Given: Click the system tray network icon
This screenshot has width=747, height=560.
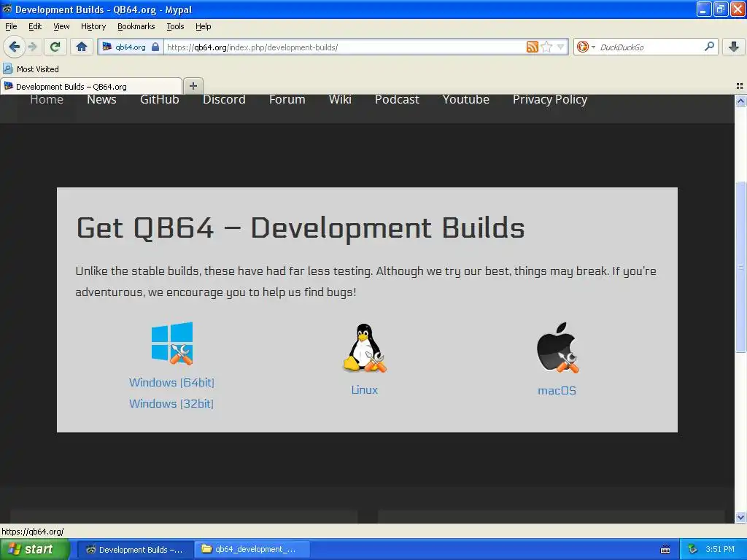Looking at the screenshot, I should [693, 550].
